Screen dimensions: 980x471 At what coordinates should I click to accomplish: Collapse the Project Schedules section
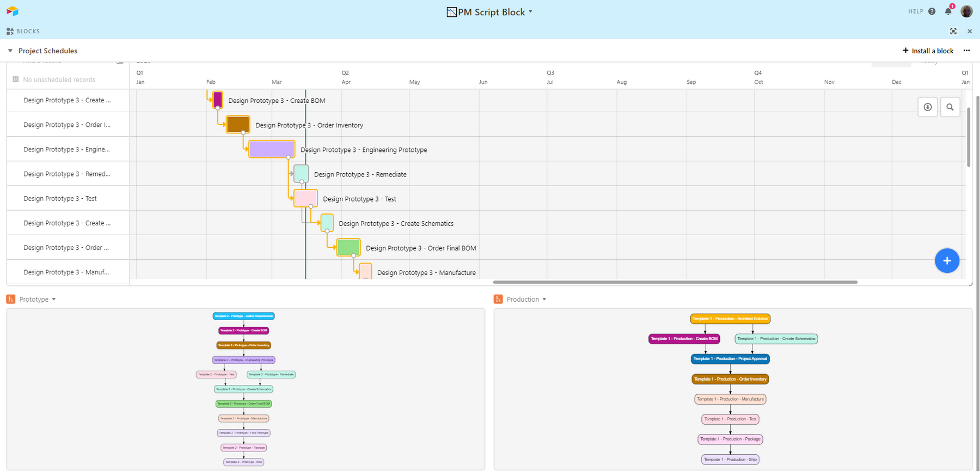[10, 51]
